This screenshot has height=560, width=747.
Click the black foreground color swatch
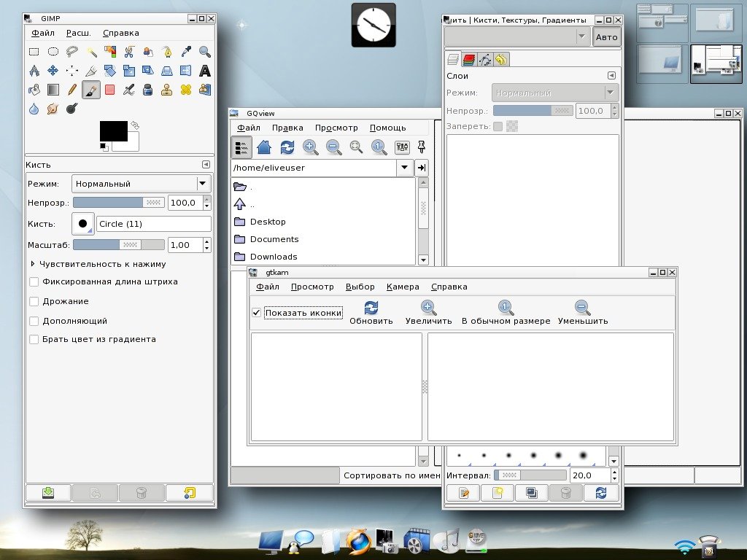(113, 131)
